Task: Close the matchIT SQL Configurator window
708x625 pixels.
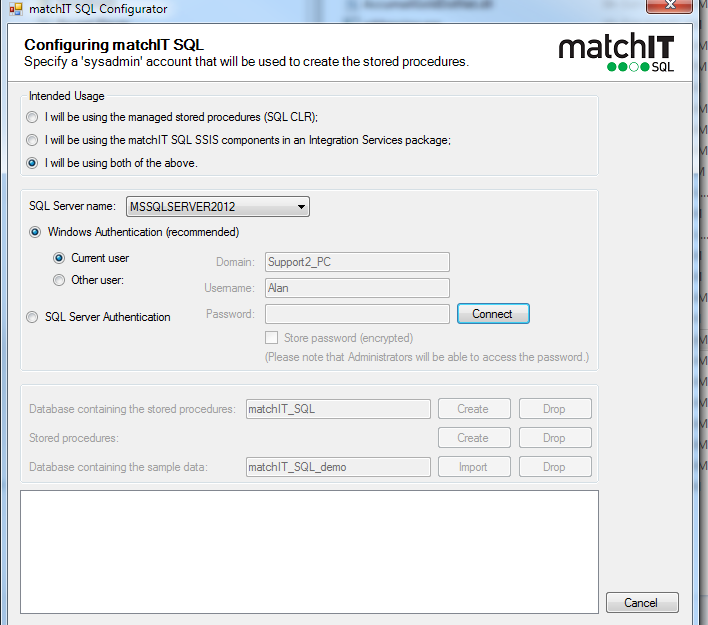Action: click(669, 5)
